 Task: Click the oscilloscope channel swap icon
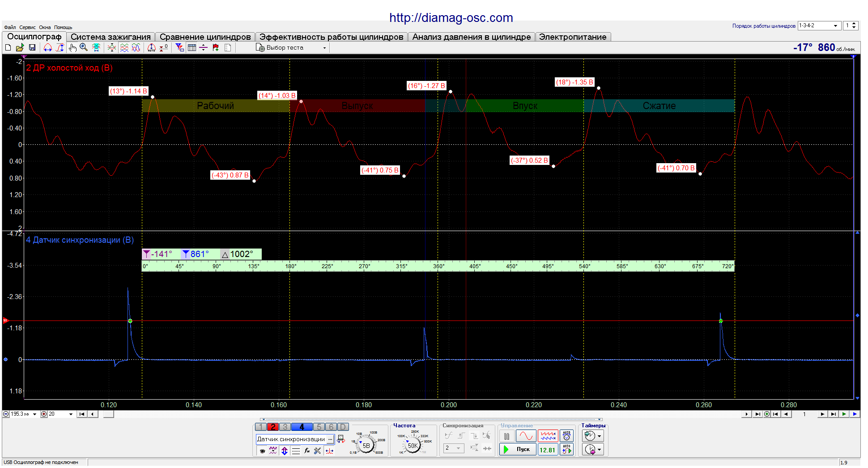[x=341, y=439]
